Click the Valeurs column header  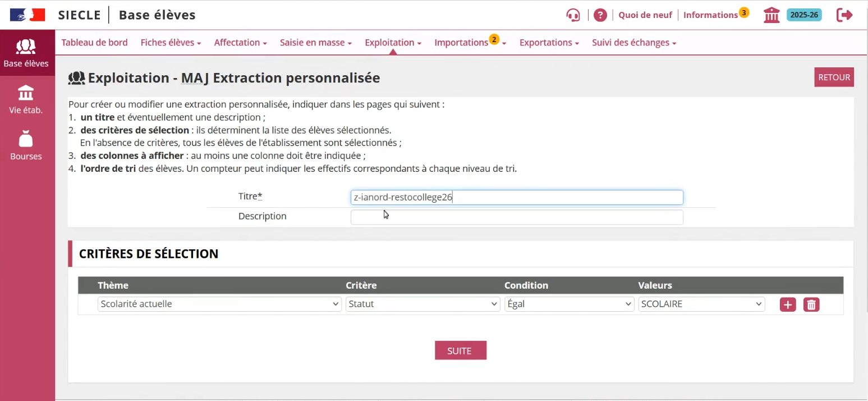(655, 285)
